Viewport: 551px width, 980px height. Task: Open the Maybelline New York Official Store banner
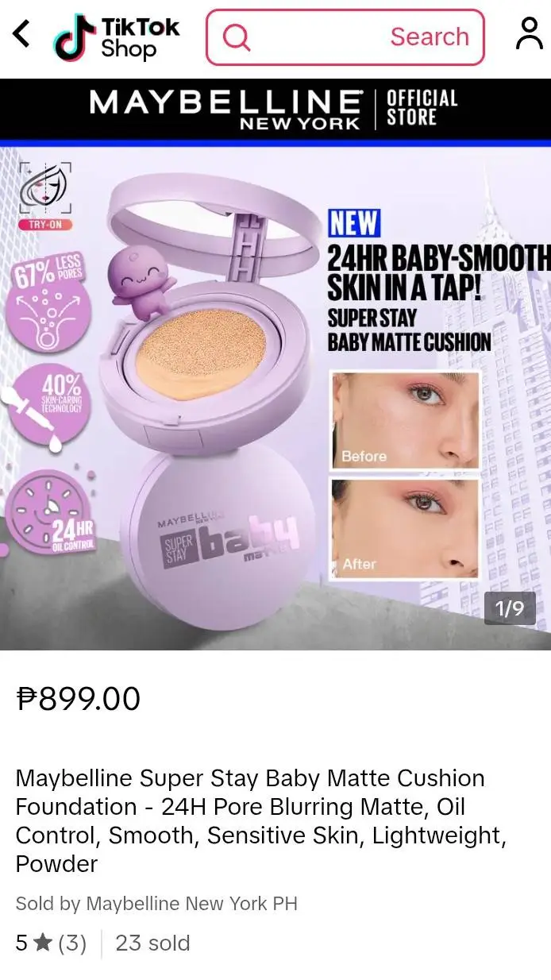tap(275, 110)
